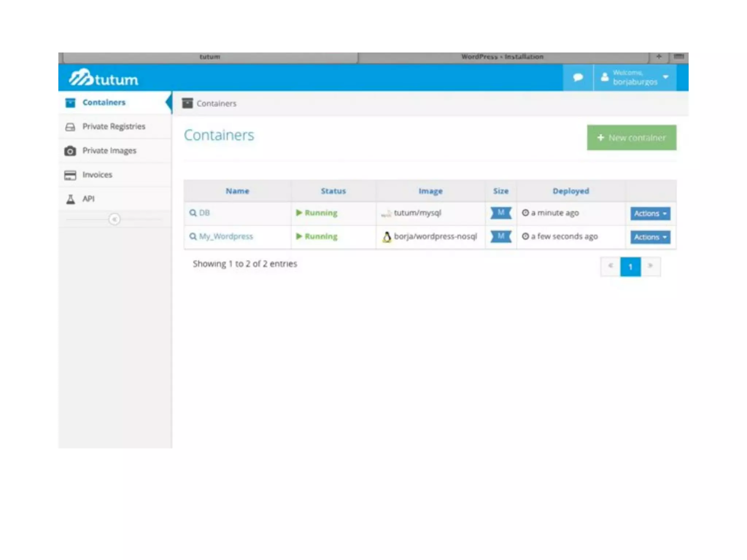747x560 pixels.
Task: Select Containers in the sidebar menu
Action: pos(104,102)
